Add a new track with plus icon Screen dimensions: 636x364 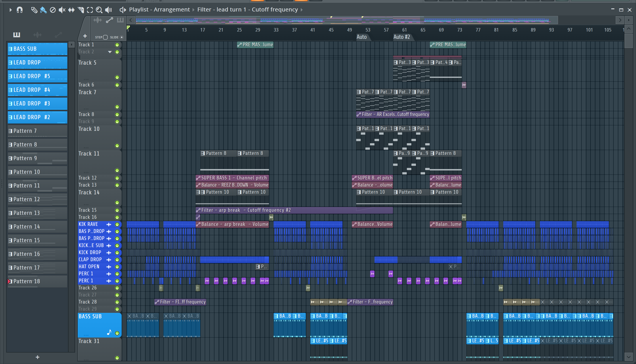pyautogui.click(x=85, y=36)
